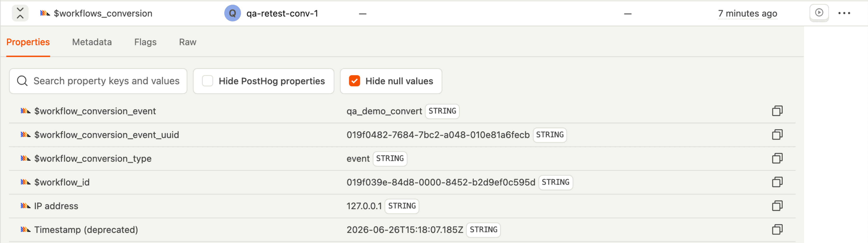This screenshot has height=243, width=868.
Task: Click STRING type tag on $workflow_id row
Action: coord(555,182)
